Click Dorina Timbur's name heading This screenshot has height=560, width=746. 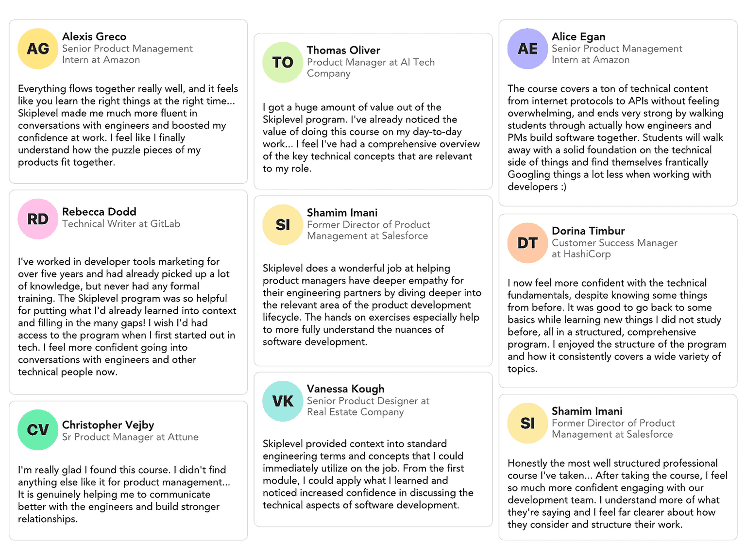tap(588, 231)
